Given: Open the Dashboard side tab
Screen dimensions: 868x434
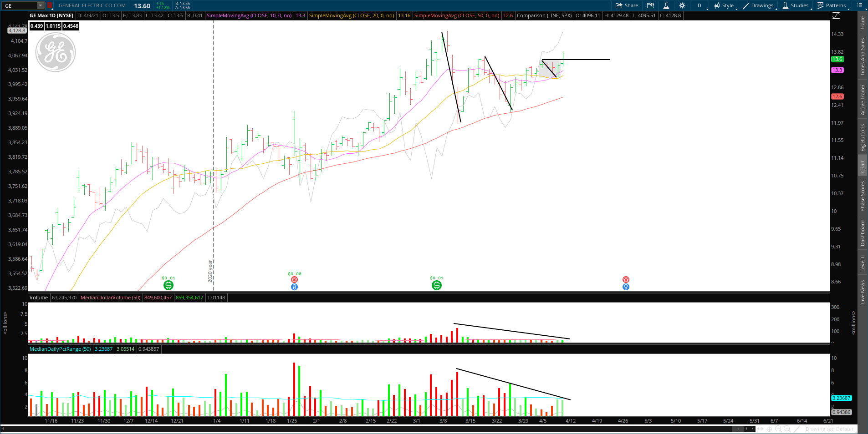Looking at the screenshot, I should [863, 233].
